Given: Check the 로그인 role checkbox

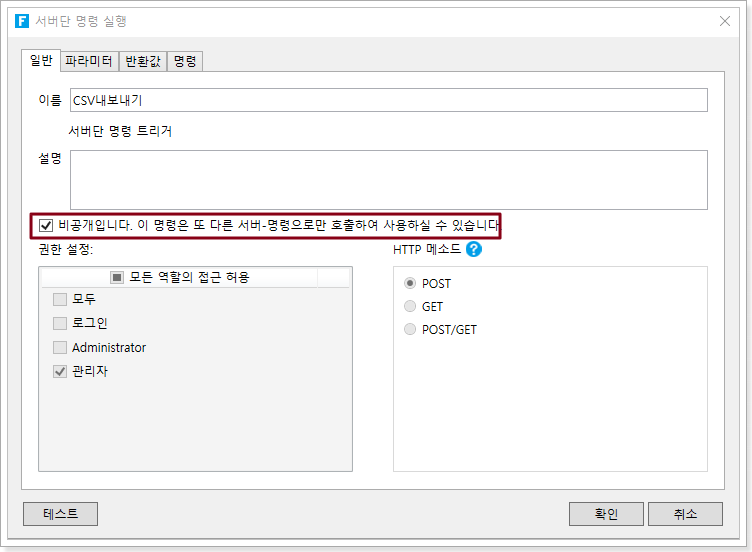Looking at the screenshot, I should (60, 323).
